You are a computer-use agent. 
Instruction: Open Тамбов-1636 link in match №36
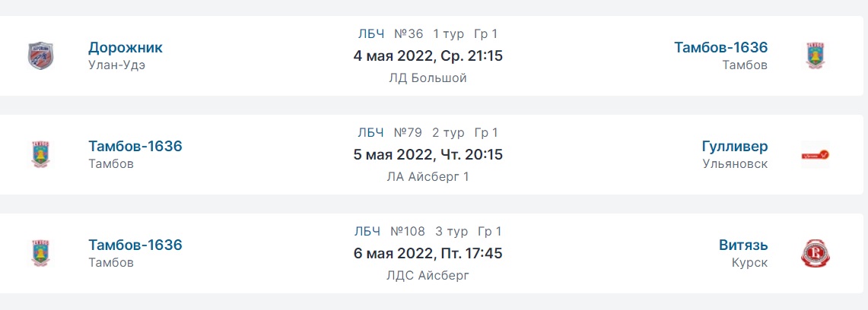(720, 48)
